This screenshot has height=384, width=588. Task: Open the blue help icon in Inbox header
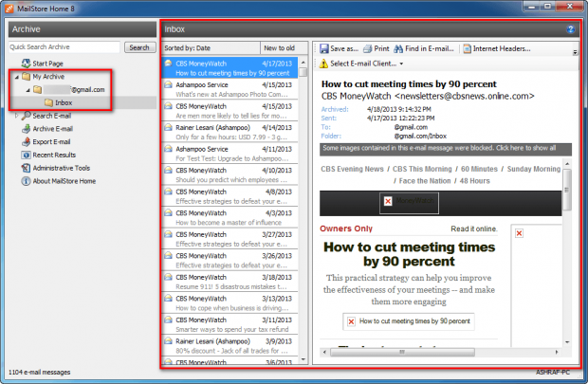[x=571, y=29]
